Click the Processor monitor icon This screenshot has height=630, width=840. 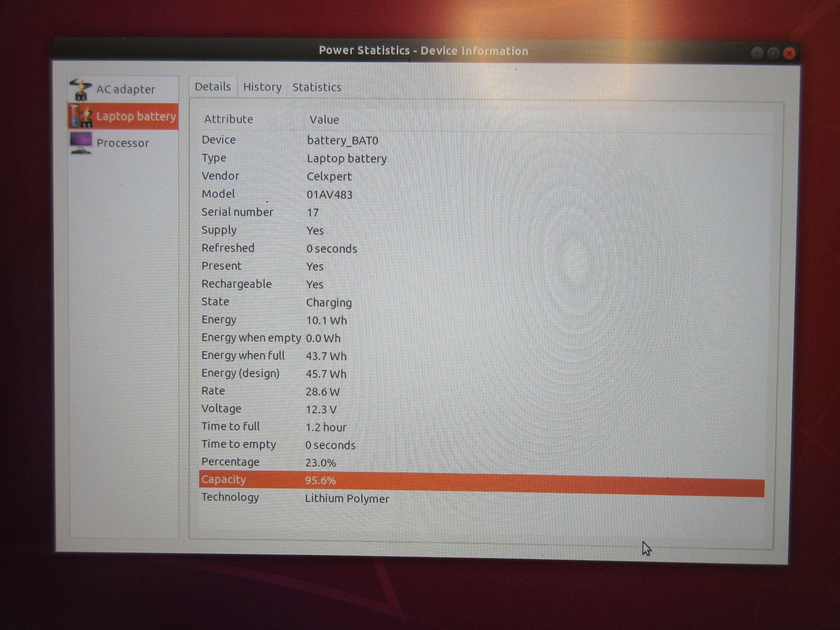pos(81,143)
